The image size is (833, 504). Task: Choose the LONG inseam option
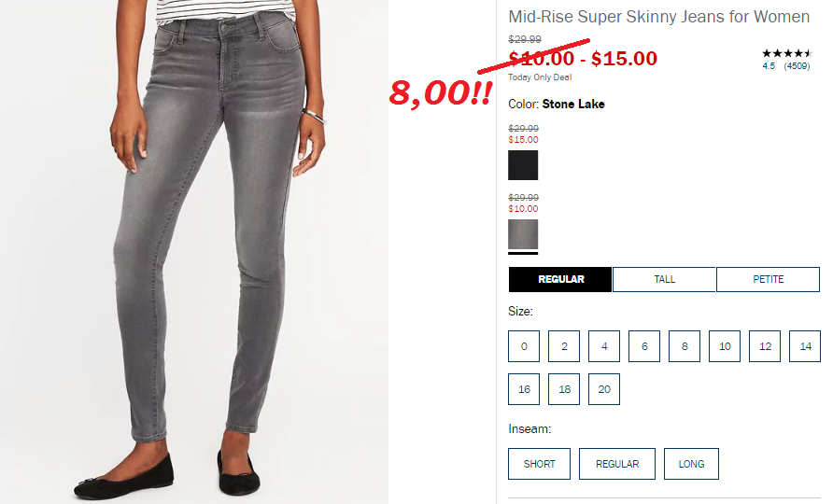[691, 464]
